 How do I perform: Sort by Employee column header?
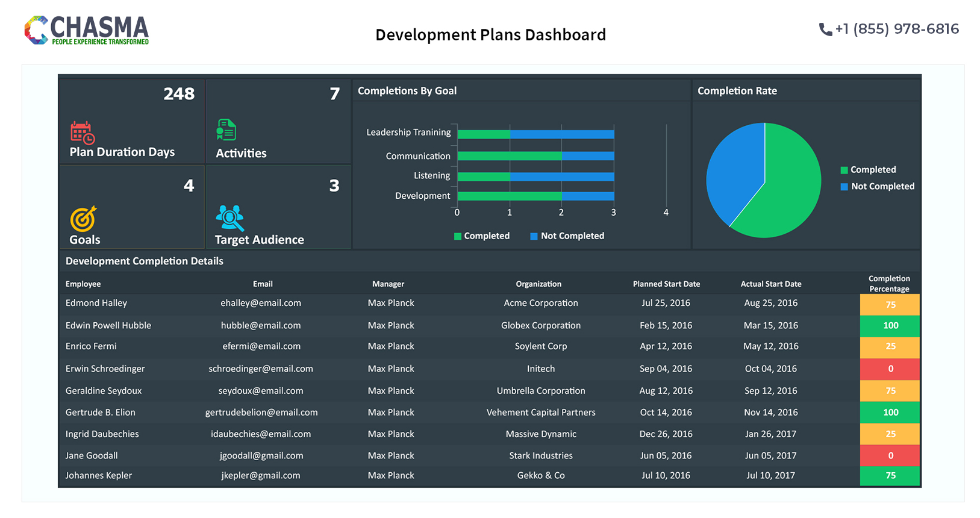[x=83, y=284]
